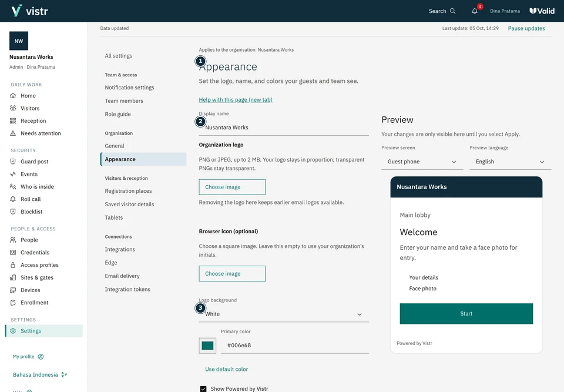Image resolution: width=564 pixels, height=392 pixels.
Task: Click the Vistr logo in the header
Action: [x=29, y=11]
